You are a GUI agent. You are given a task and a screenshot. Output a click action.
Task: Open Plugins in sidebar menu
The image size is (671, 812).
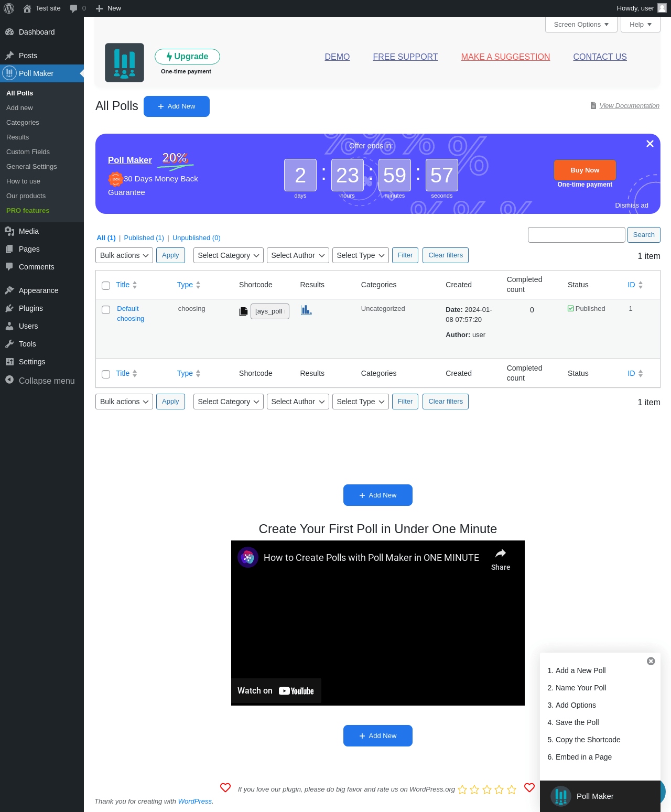pyautogui.click(x=42, y=308)
